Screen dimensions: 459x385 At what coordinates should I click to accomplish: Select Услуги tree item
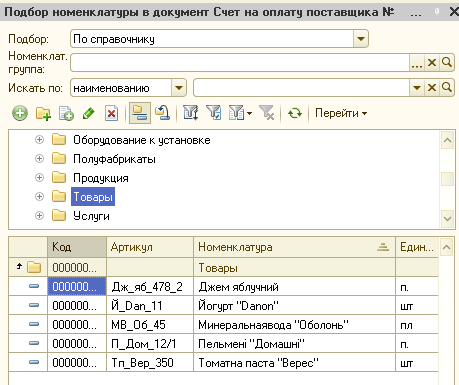coord(91,216)
